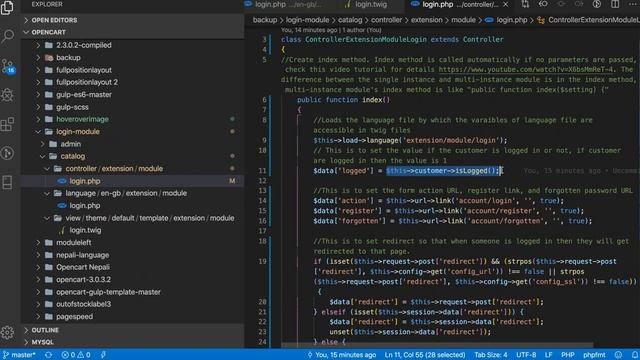Change the Tab Size: 4 setting

(x=491, y=355)
